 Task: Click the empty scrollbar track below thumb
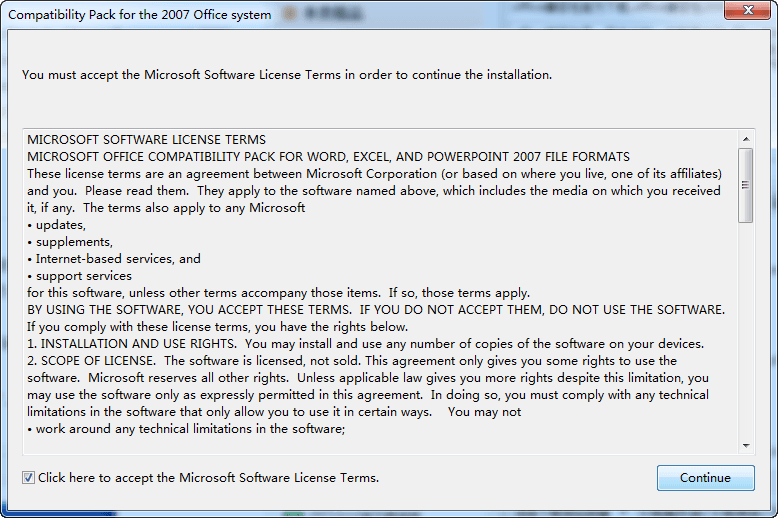point(746,330)
